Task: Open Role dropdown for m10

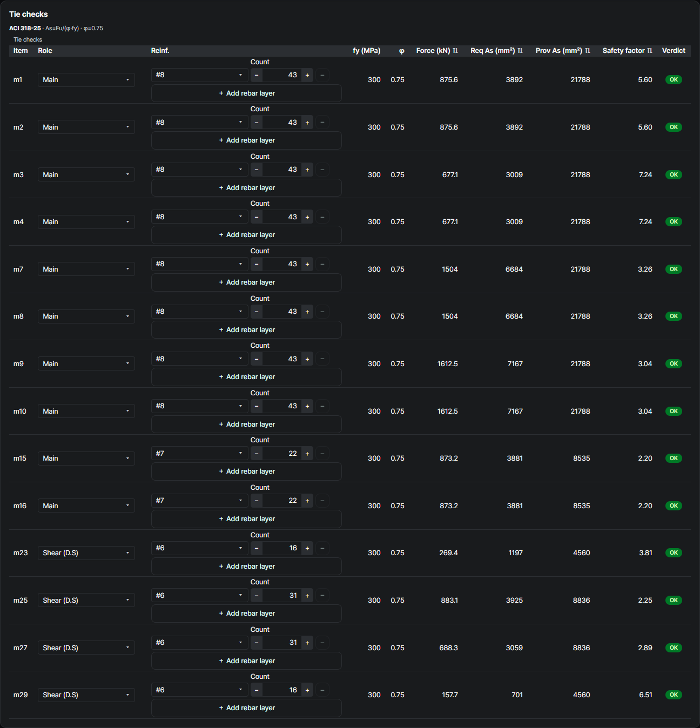Action: tap(86, 412)
